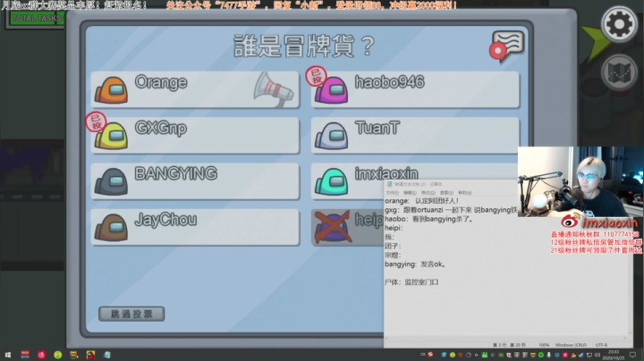This screenshot has width=644, height=361.
Task: Click the skip vote button 跳過投票
Action: tap(131, 315)
